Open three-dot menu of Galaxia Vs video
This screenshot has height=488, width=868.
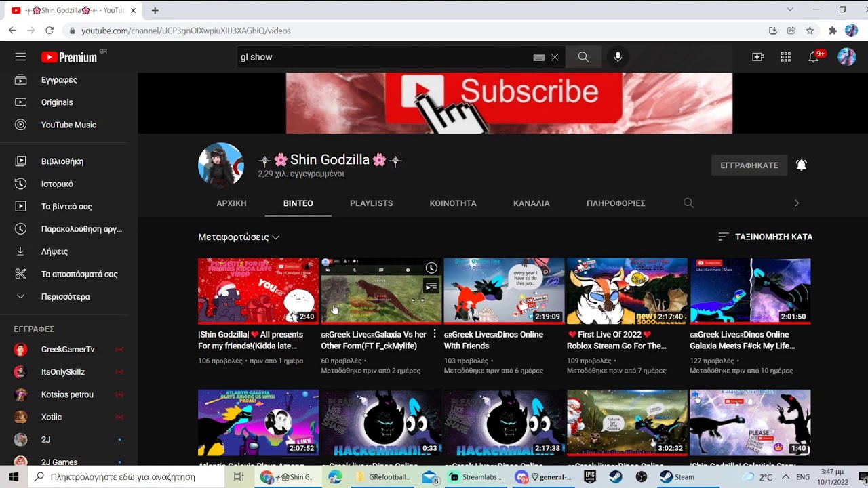(x=435, y=334)
